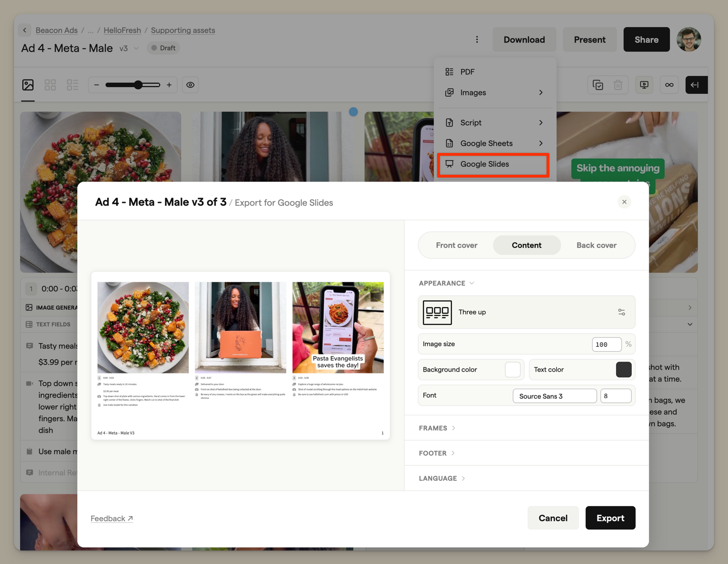Viewport: 728px width, 564px height.
Task: Select the Back cover segment
Action: click(596, 245)
